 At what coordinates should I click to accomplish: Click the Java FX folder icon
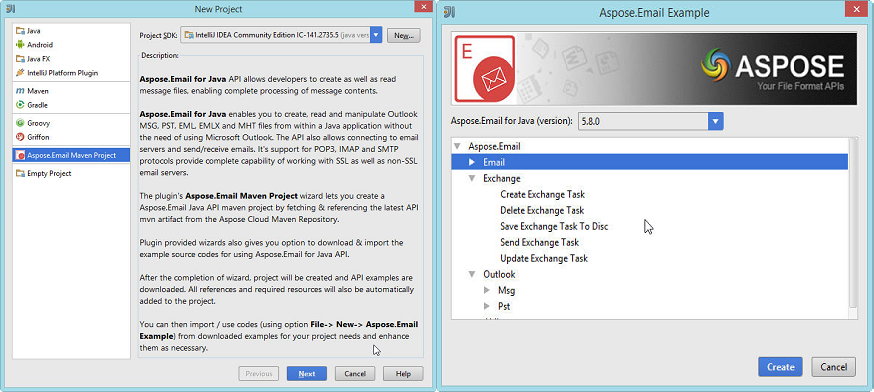click(x=20, y=59)
